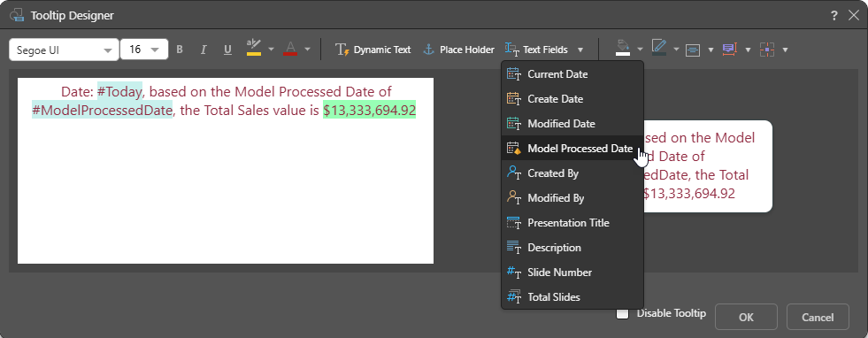Open the font size 16 dropdown

tap(144, 50)
